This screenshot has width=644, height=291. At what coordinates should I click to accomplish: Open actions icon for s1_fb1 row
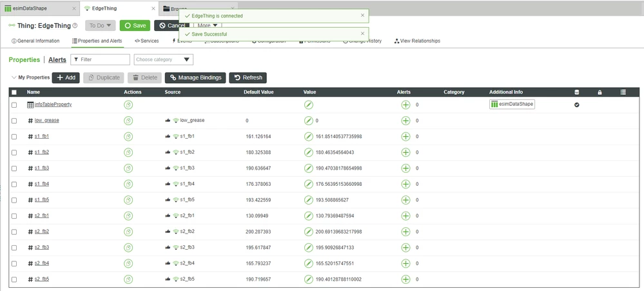point(128,136)
